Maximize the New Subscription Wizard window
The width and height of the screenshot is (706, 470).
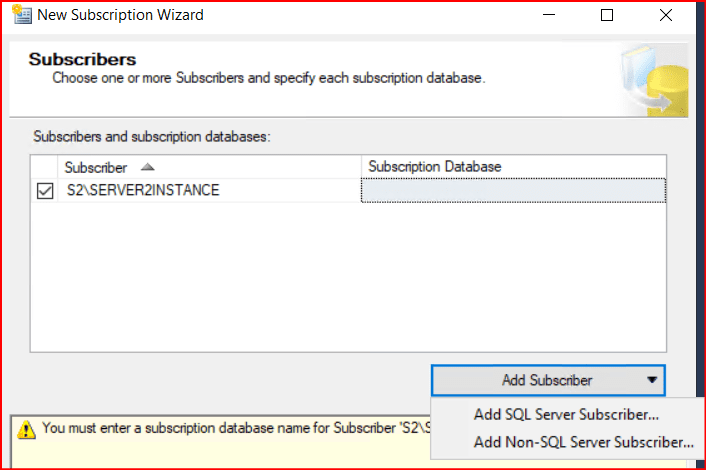607,15
